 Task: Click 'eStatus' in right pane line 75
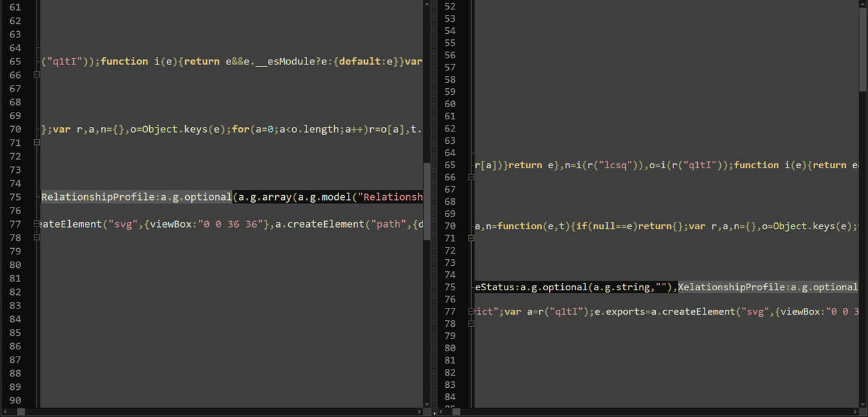[496, 287]
